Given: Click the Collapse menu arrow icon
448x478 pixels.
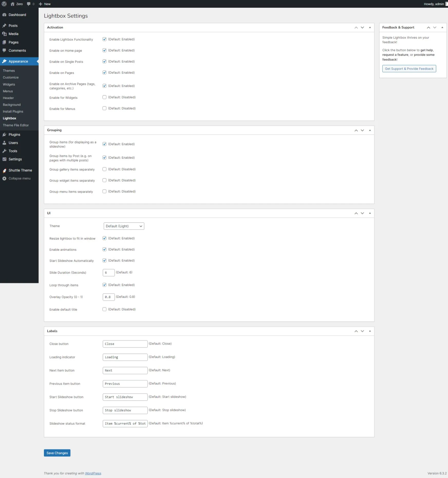Looking at the screenshot, I should pos(4,178).
